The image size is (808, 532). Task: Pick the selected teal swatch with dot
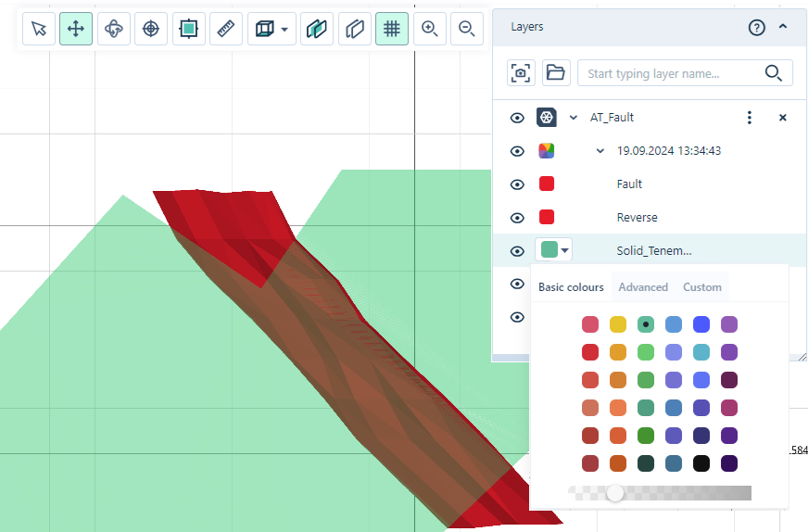[x=646, y=324]
